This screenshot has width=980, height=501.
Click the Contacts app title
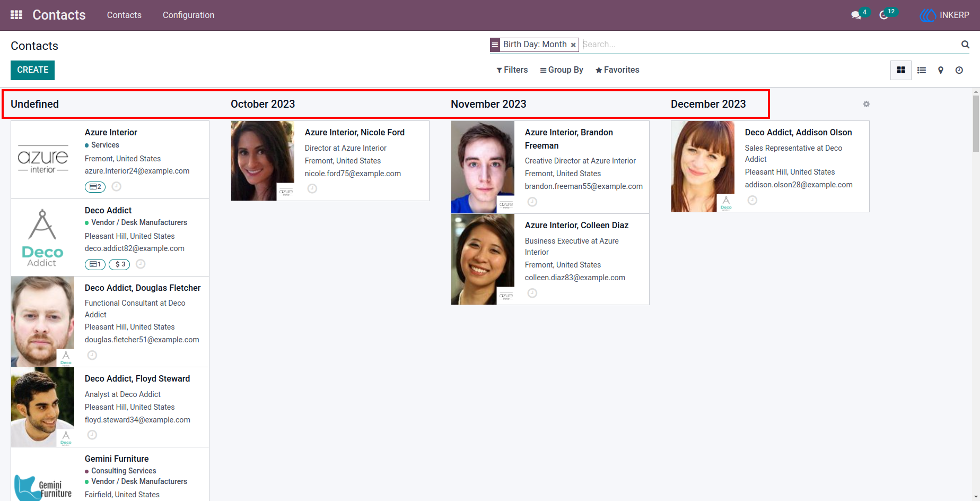click(59, 15)
